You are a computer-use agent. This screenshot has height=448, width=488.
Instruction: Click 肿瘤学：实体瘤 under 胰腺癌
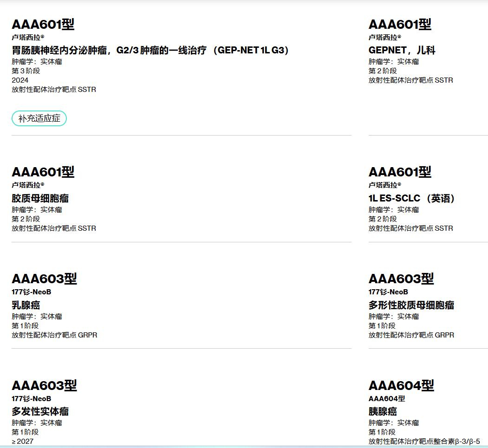coord(394,423)
